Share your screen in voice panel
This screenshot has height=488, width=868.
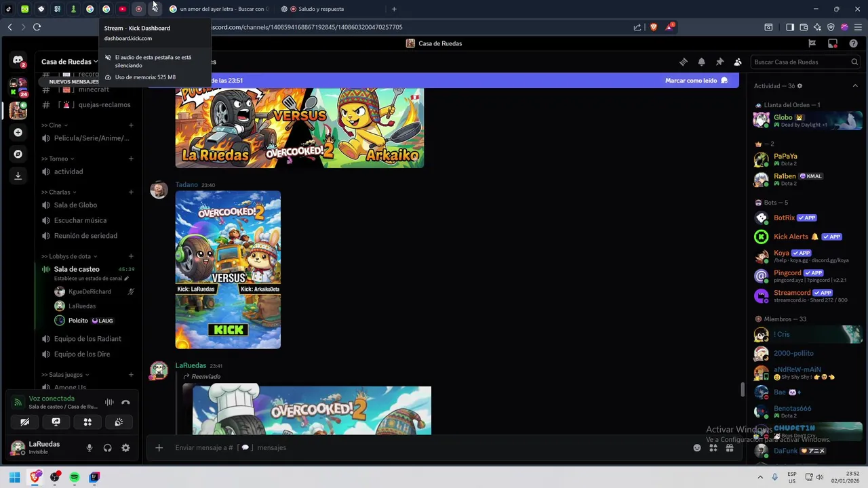(56, 422)
